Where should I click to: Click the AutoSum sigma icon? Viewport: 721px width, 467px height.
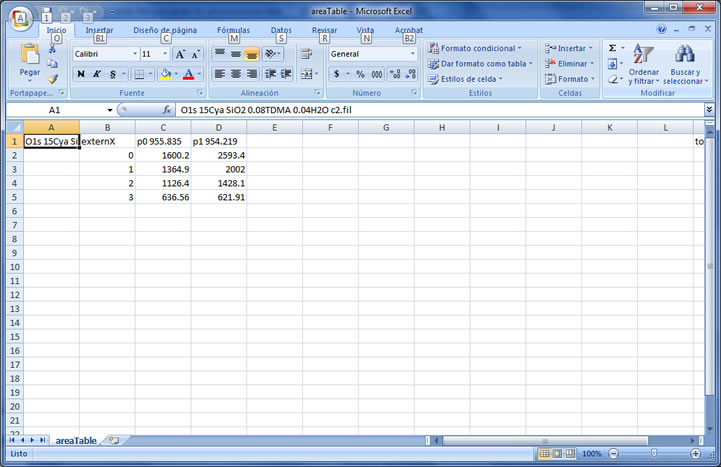click(x=612, y=48)
